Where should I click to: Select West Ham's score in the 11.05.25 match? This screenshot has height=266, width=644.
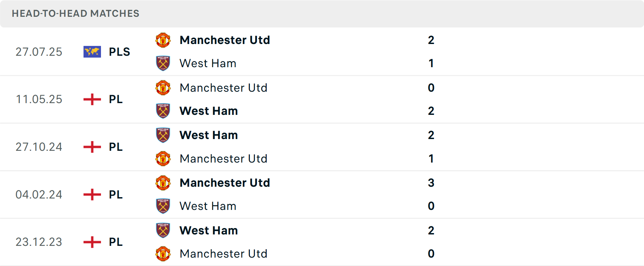point(431,110)
